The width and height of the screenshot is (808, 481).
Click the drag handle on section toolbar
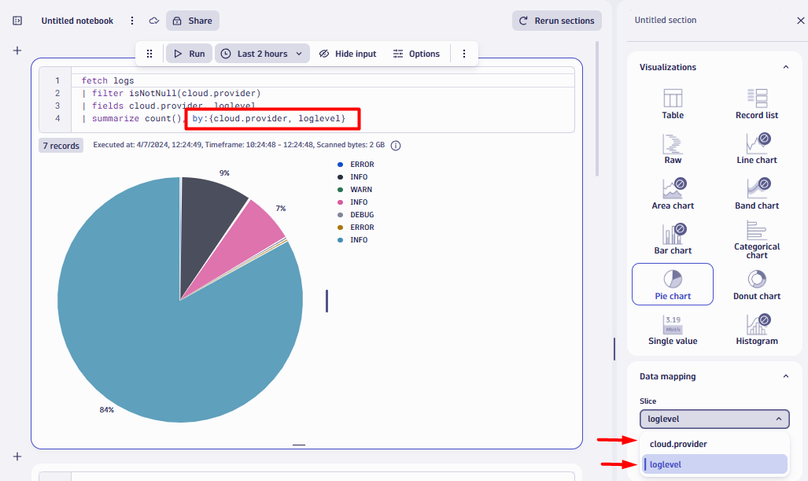pos(150,54)
